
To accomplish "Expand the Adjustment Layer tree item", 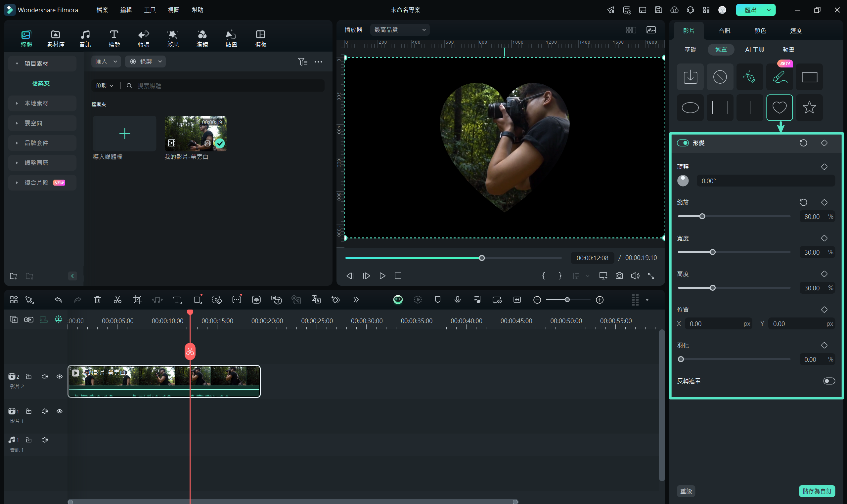I will coord(42,163).
